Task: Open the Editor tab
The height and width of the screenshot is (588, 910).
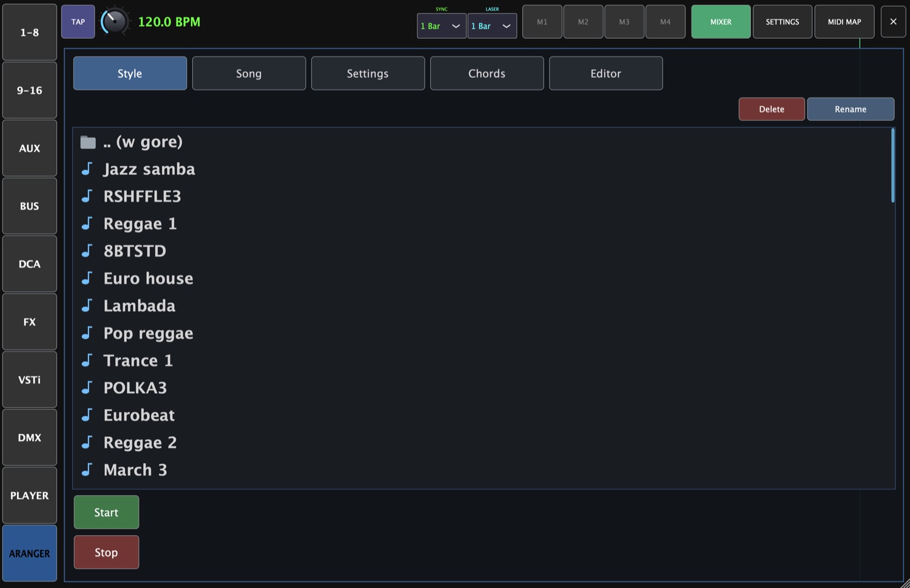Action: [x=606, y=73]
